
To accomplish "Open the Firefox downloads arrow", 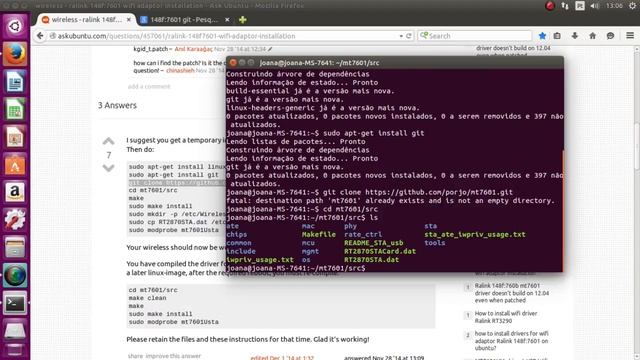I will pyautogui.click(x=575, y=36).
